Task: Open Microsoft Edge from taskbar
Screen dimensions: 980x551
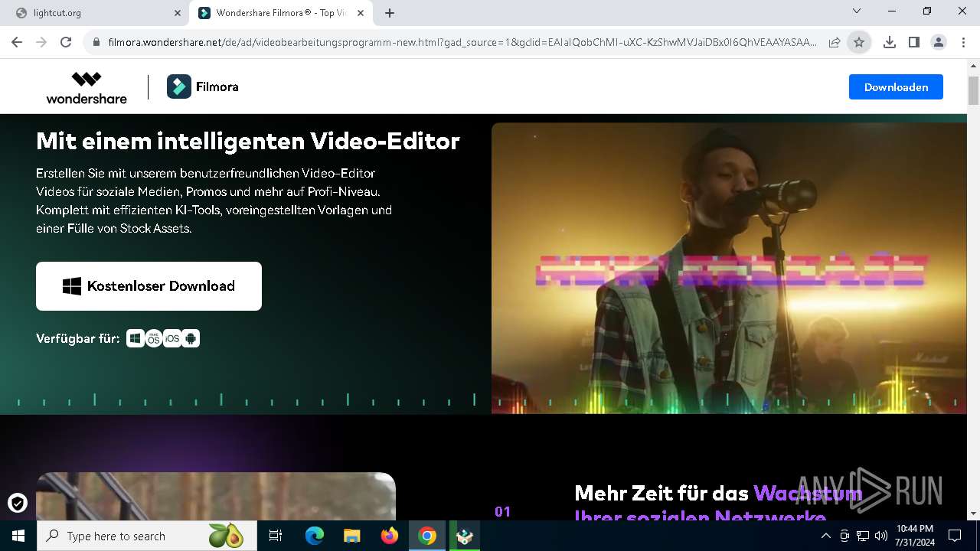Action: click(x=315, y=536)
